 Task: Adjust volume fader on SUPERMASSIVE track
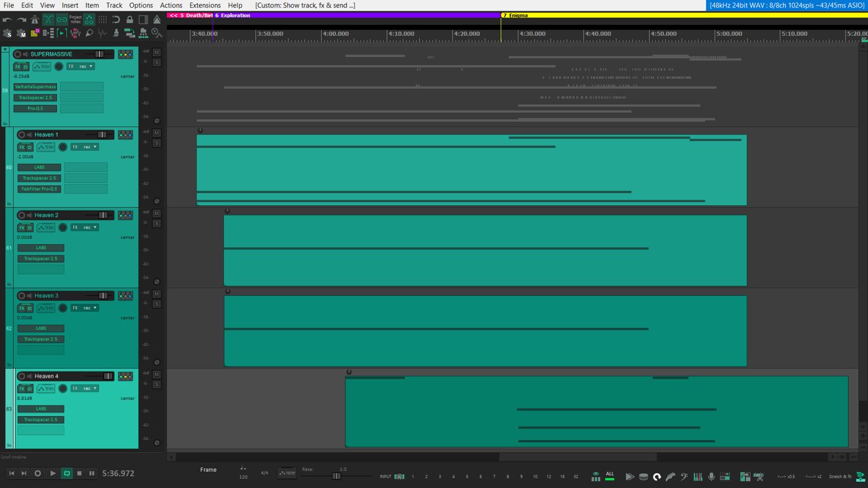click(x=99, y=54)
